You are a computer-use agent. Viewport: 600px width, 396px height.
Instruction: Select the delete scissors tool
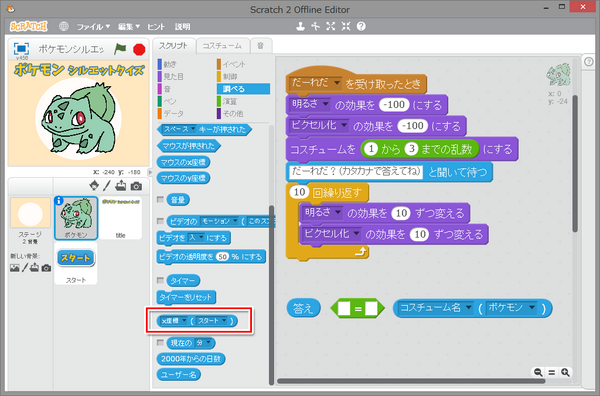point(315,26)
